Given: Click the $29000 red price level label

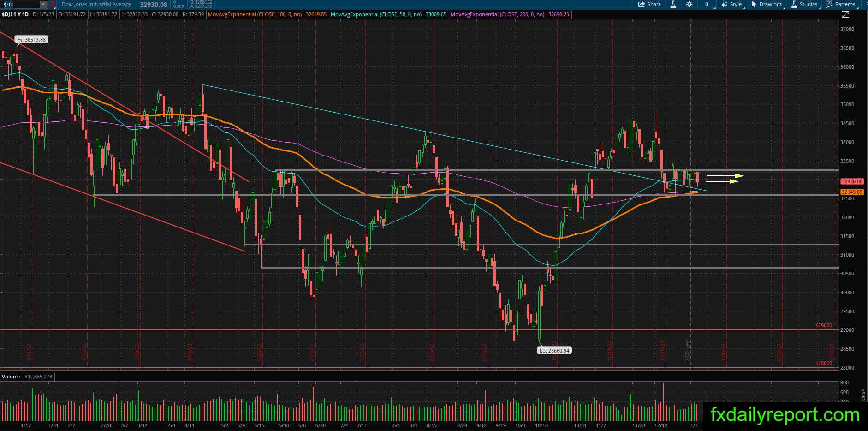Looking at the screenshot, I should (824, 325).
